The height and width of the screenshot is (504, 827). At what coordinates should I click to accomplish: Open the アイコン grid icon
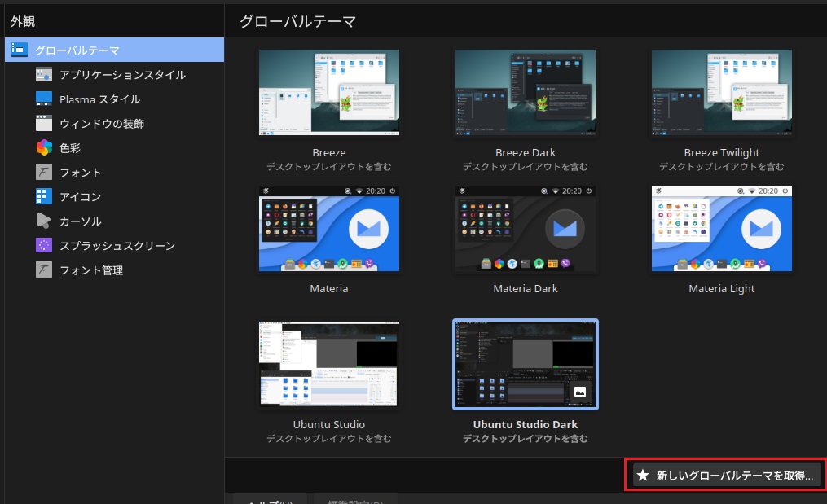pos(44,197)
